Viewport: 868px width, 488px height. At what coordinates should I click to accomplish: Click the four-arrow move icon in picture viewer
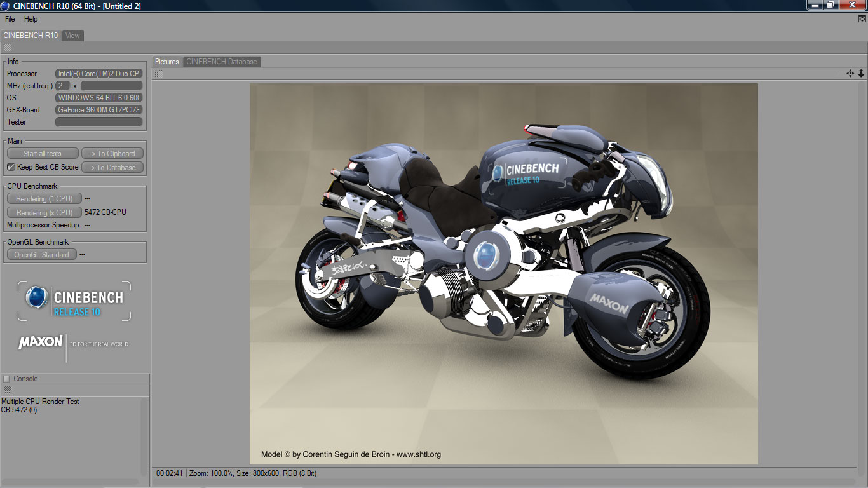(x=850, y=74)
